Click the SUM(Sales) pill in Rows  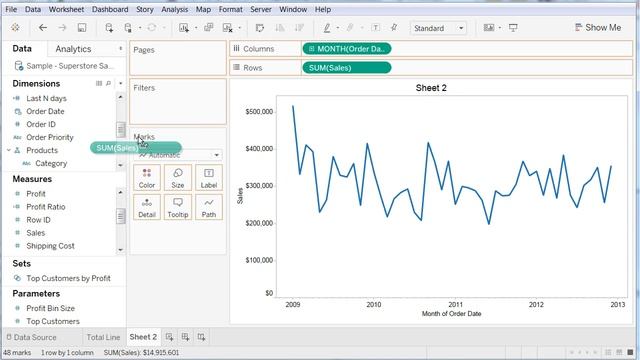coord(347,68)
